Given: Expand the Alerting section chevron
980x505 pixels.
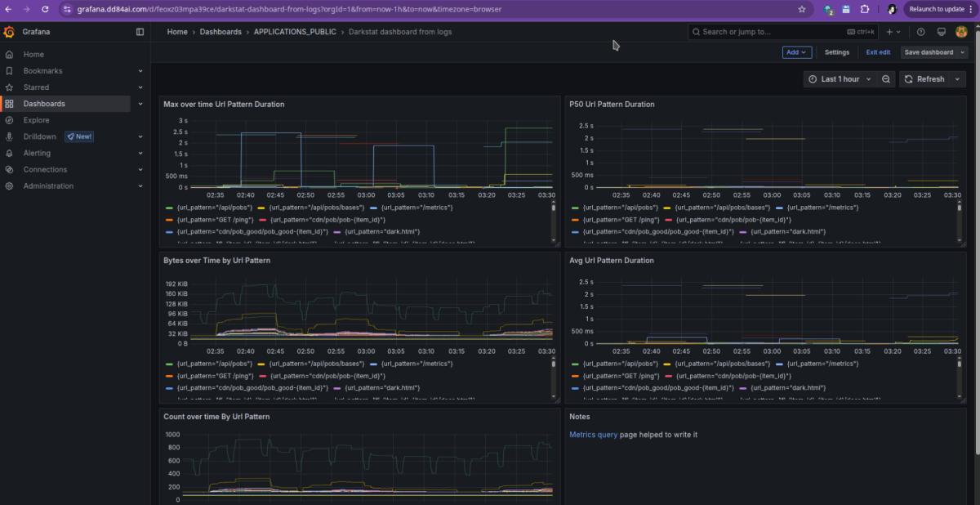Looking at the screenshot, I should click(140, 153).
